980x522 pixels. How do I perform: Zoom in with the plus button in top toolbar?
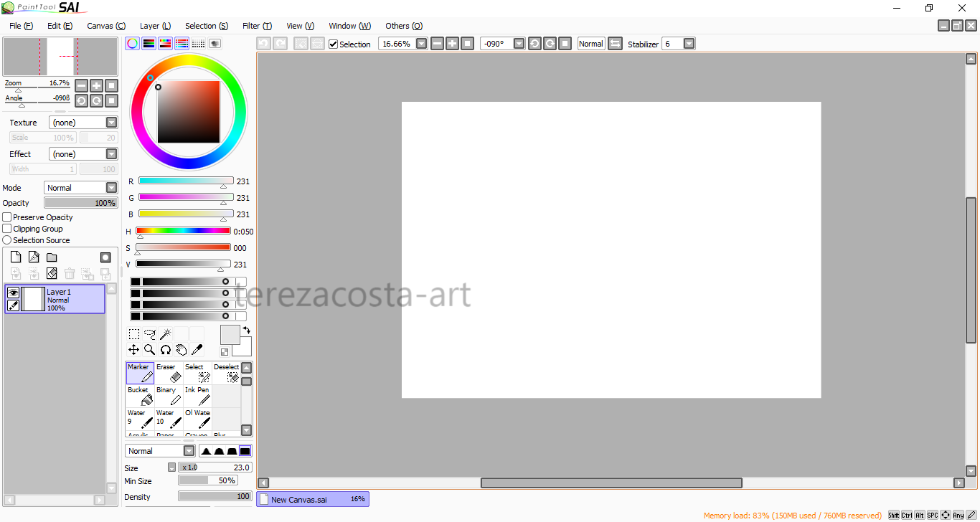click(453, 44)
